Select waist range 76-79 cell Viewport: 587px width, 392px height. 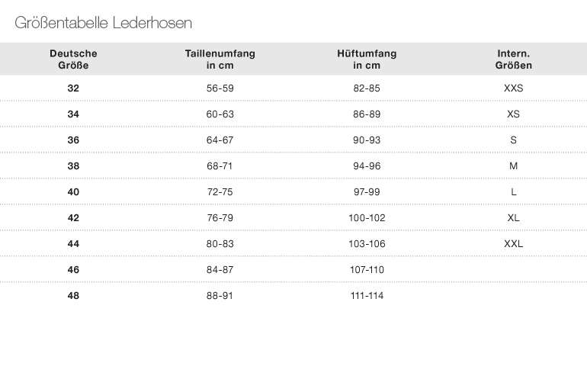point(220,218)
